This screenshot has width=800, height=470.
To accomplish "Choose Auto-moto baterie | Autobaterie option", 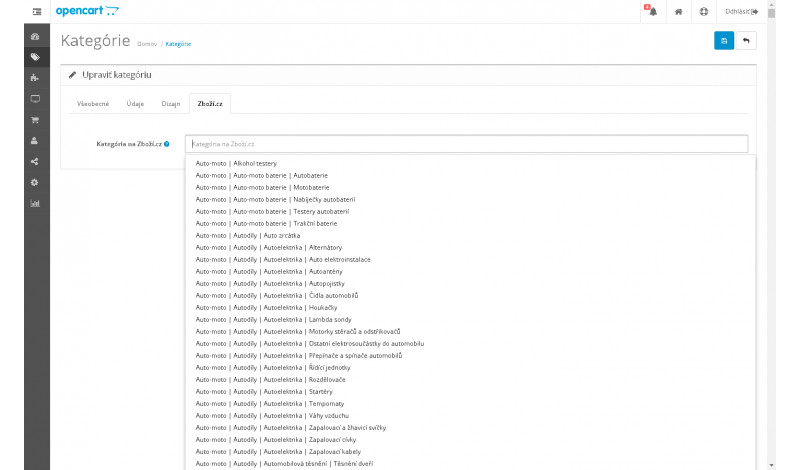I will click(470, 176).
